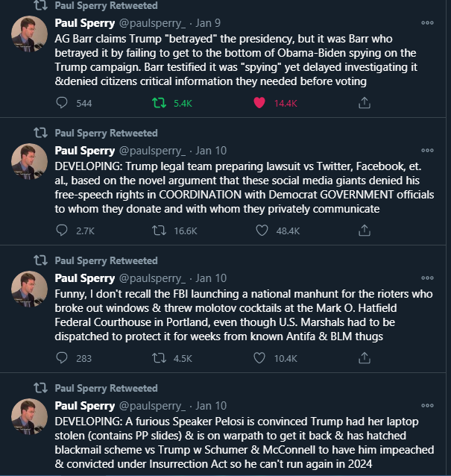Retweet the tweet with 4.5K retweets
This screenshot has height=476, width=451.
coord(160,358)
